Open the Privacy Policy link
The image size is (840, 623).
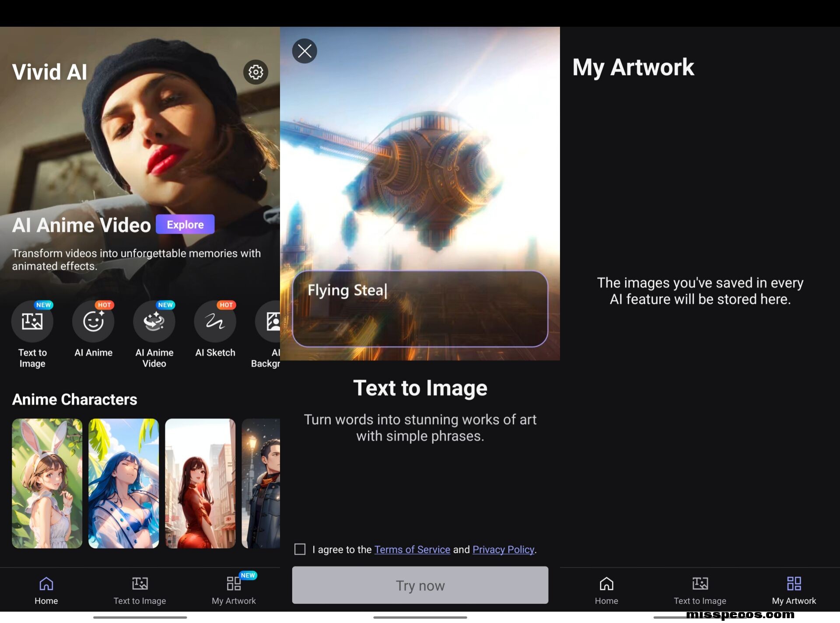point(503,549)
